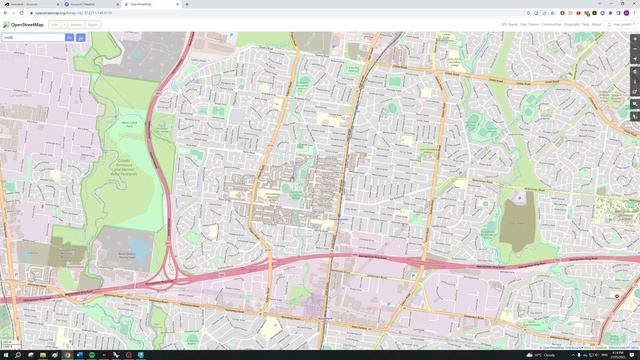Open GPS Traces page
The width and height of the screenshot is (640, 360).
tap(509, 24)
